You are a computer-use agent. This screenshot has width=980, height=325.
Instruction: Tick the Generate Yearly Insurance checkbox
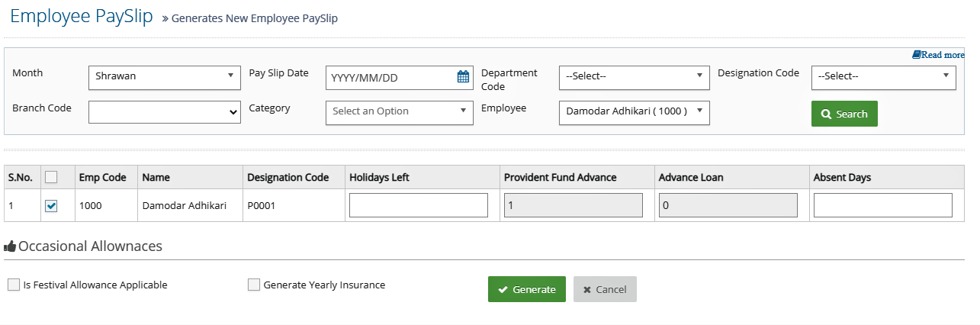click(254, 285)
